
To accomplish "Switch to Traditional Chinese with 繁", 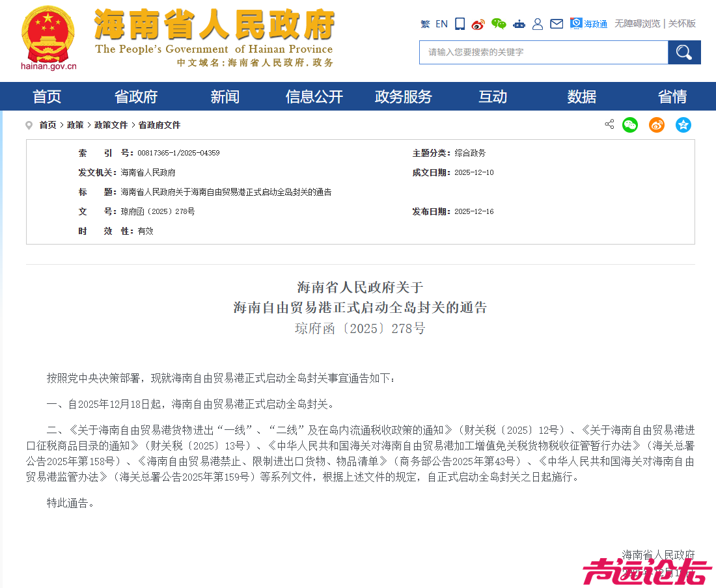I will coord(426,23).
